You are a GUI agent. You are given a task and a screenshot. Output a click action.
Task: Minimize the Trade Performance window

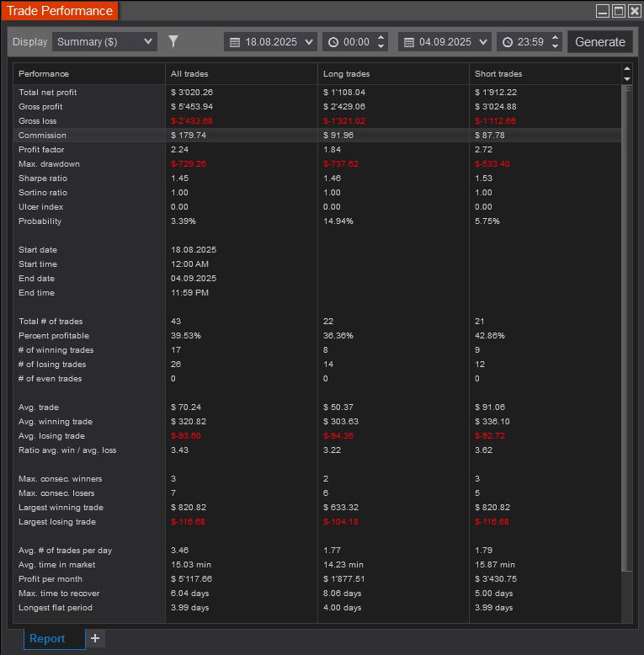coord(603,11)
